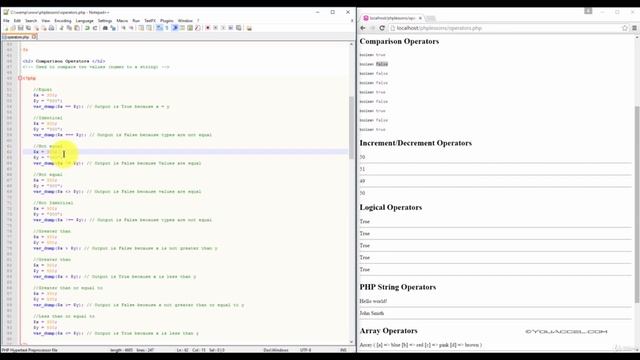Viewport: 640px width, 360px height.
Task: Click Chrome's Back navigation arrow
Action: 363,28
